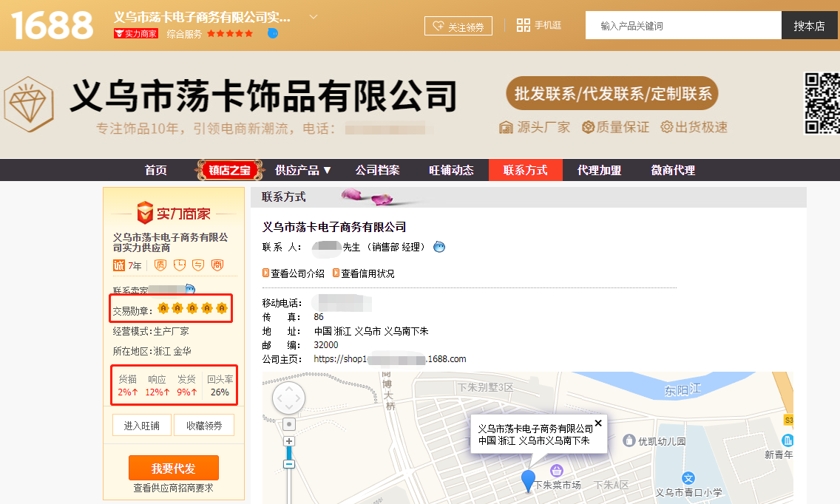Viewport: 840px width, 504px height.
Task: Open the 公司档案 tab
Action: [378, 170]
